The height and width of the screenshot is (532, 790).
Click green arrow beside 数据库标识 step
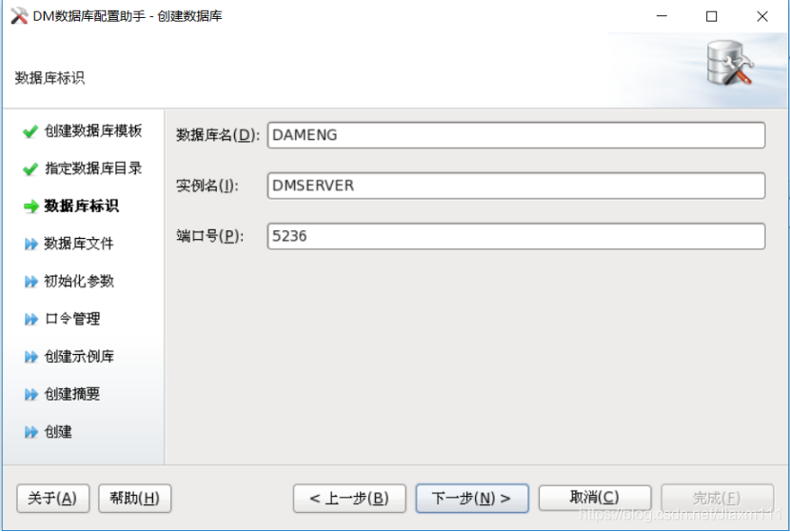click(30, 207)
